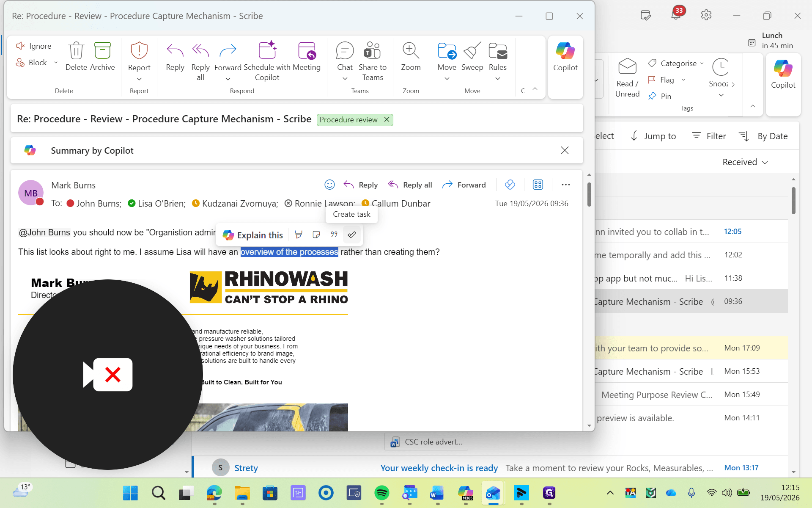
Task: Click Forward in the message header
Action: (x=464, y=185)
